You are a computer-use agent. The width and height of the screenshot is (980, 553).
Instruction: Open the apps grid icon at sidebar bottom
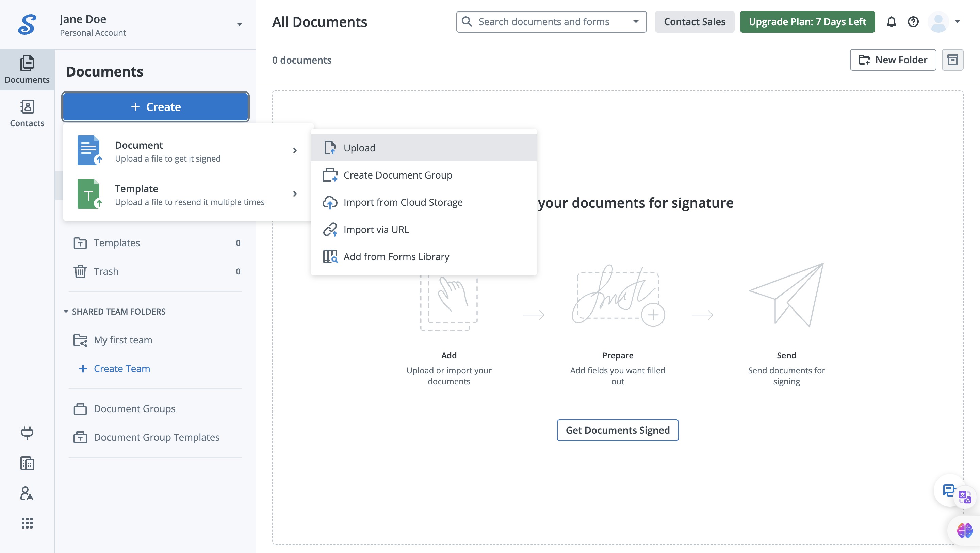pyautogui.click(x=27, y=523)
